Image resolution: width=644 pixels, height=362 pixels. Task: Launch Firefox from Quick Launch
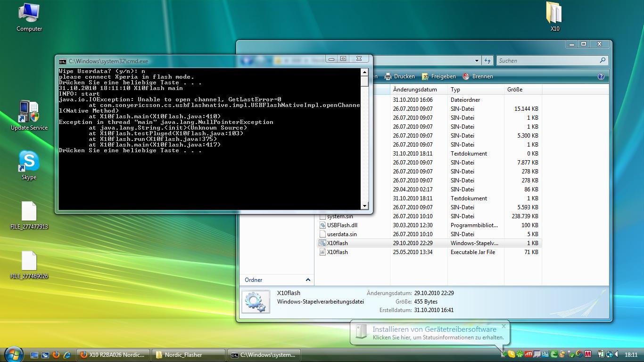click(56, 355)
